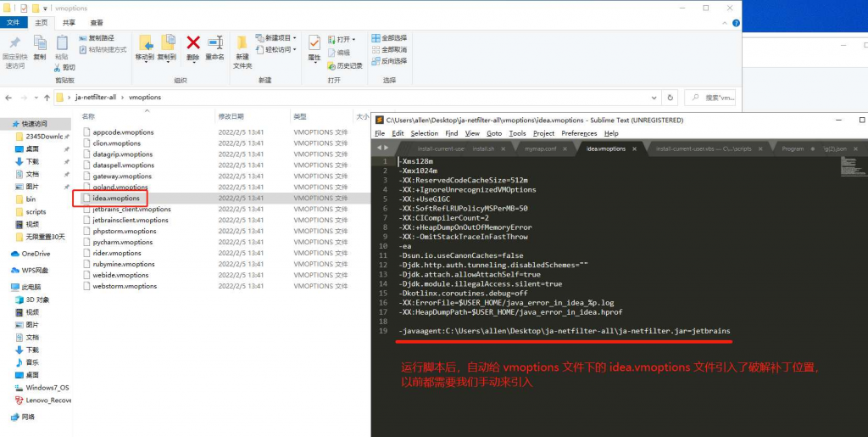Open OneDrive in the navigation pane
Viewport: 868px width, 437px height.
pos(36,254)
